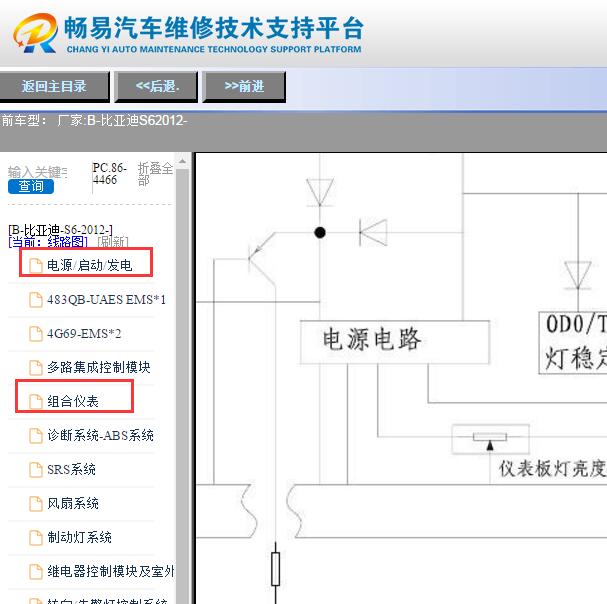The width and height of the screenshot is (607, 604).
Task: Click document icon beside 483QB-UAES EMS*1
Action: coord(36,300)
